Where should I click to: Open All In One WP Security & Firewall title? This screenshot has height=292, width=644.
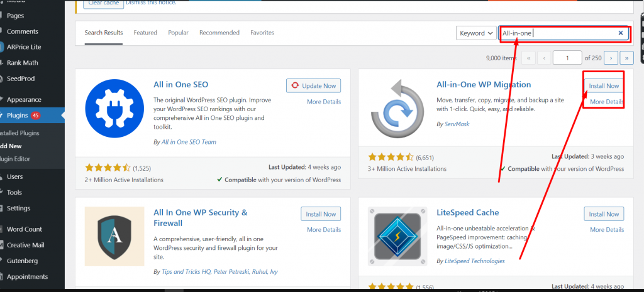tap(201, 218)
